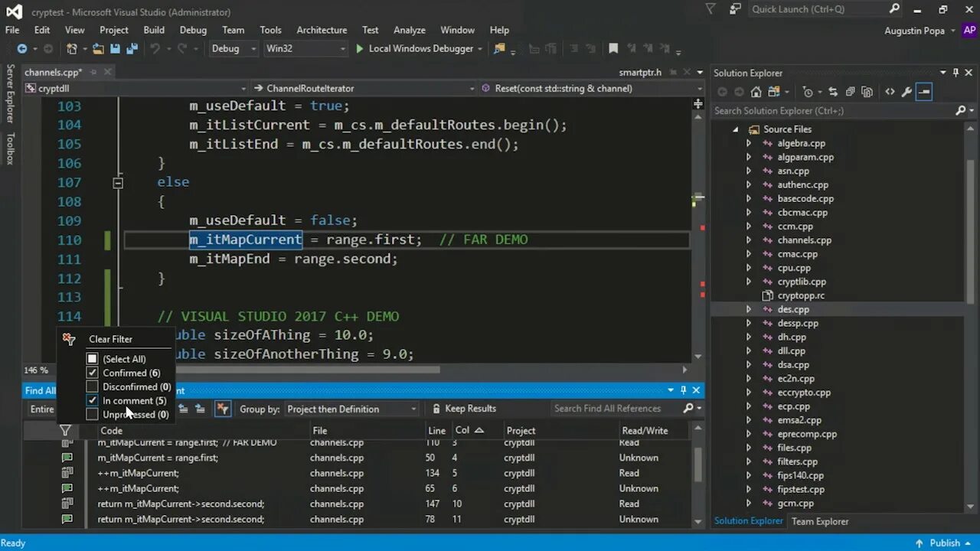
Task: Uncheck the Confirmed (6) filter checkbox
Action: pos(93,373)
